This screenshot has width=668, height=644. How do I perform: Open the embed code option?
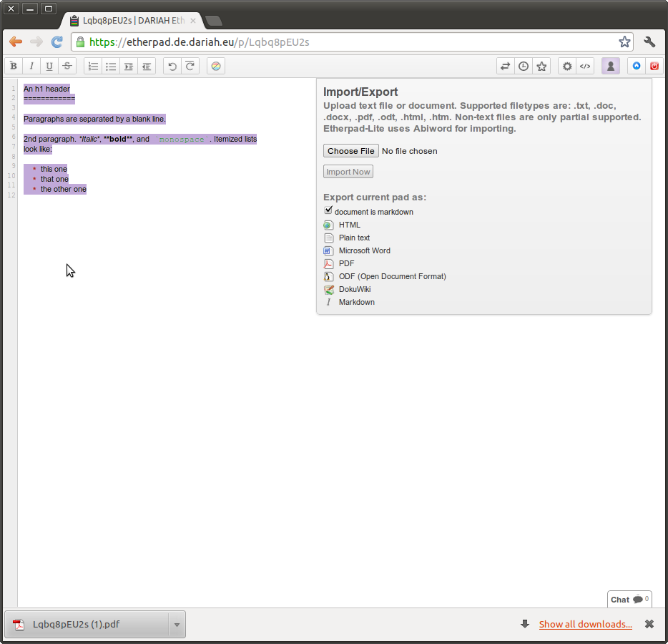point(585,67)
